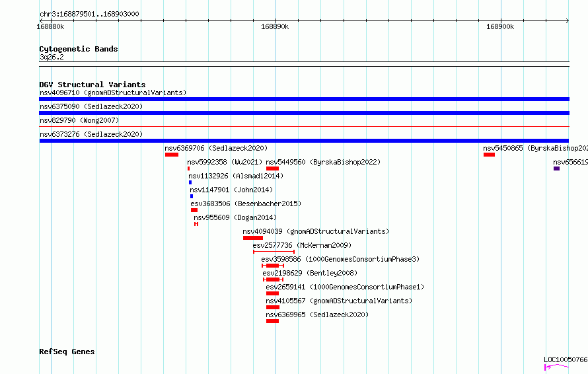Click the red block under esv2659141
This screenshot has height=374, width=588.
[x=273, y=293]
